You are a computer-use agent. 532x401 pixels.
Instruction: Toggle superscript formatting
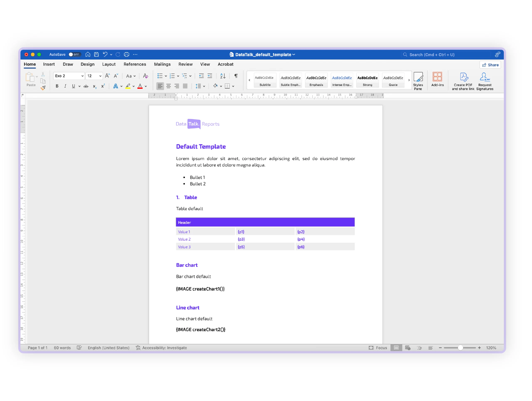coord(103,86)
